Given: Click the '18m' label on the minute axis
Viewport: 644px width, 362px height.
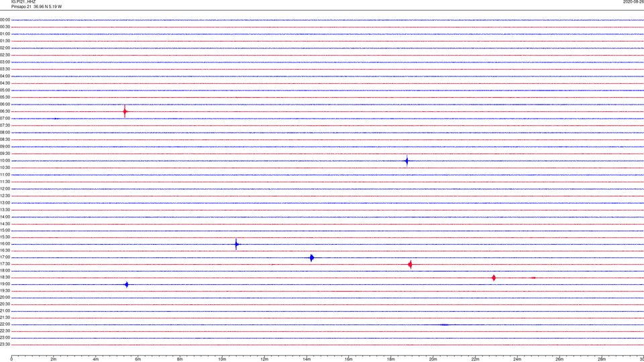Looking at the screenshot, I should 391,359.
